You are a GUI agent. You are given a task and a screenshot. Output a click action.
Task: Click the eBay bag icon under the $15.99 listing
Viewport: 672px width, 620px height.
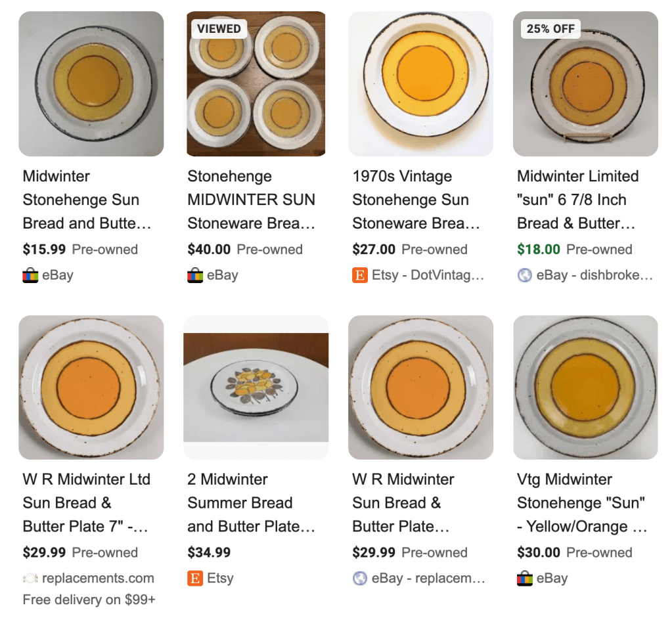30,275
